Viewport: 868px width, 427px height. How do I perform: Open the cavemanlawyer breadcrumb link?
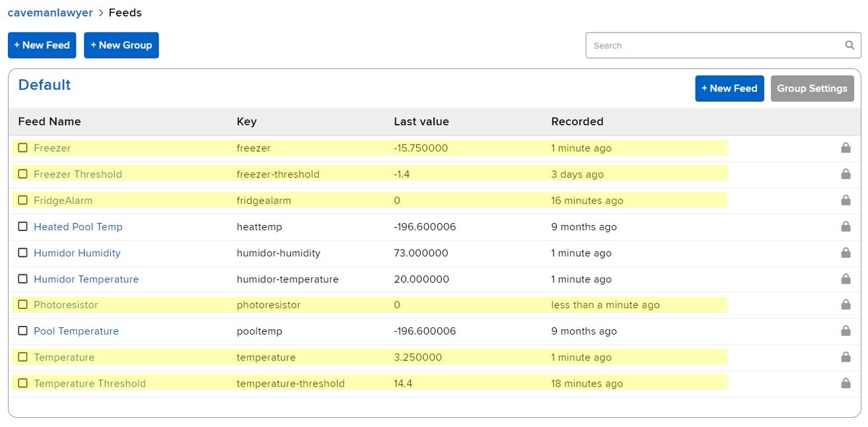tap(50, 13)
